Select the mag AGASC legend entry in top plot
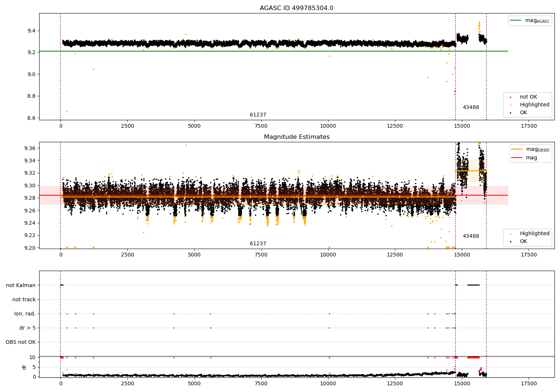 pyautogui.click(x=530, y=21)
